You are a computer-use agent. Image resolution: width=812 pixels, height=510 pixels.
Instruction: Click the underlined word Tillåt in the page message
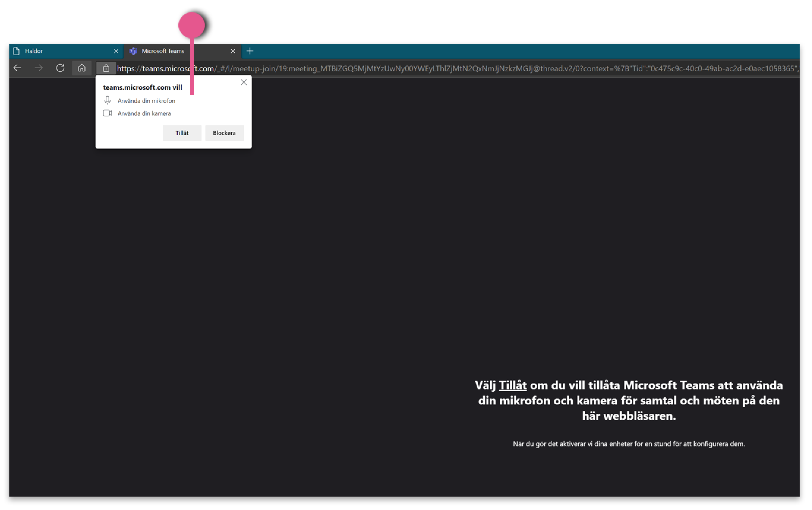[513, 385]
